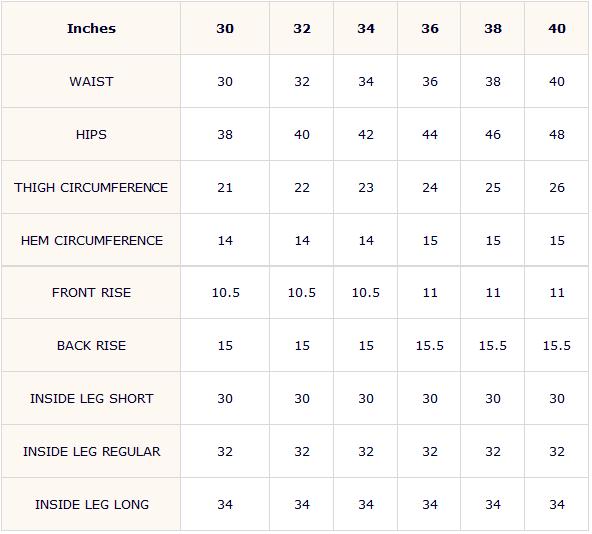Select the size 36 column header
Viewport: 592px width, 534px height.
pyautogui.click(x=430, y=29)
